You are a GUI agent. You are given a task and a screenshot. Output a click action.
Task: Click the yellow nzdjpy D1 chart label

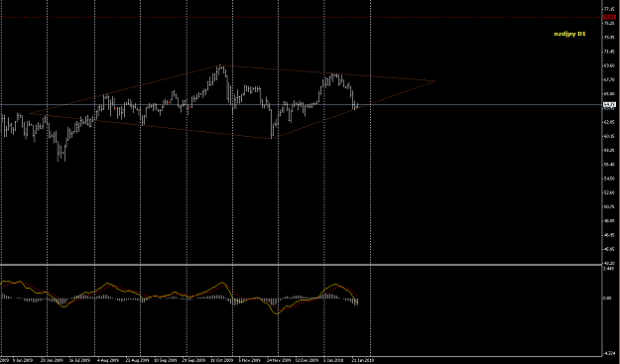tap(569, 34)
